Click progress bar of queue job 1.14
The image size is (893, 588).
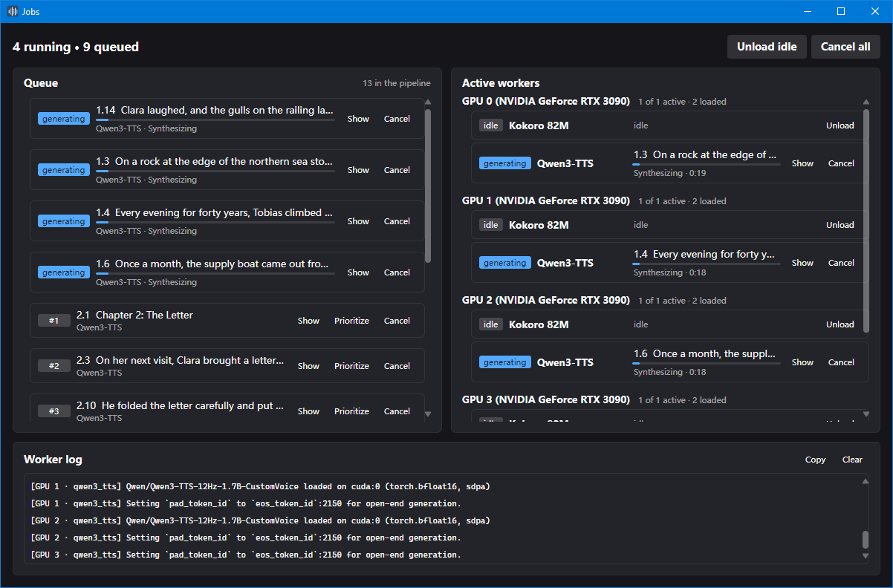pyautogui.click(x=215, y=120)
